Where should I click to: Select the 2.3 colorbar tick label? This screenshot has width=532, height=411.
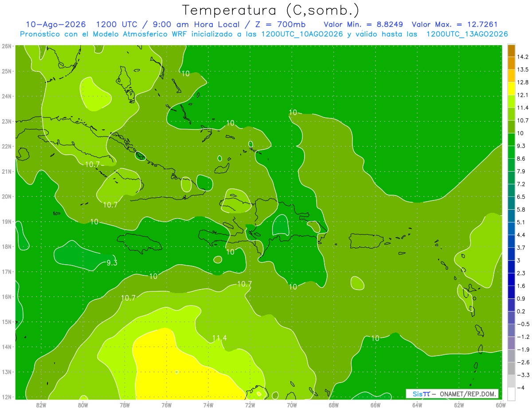click(521, 273)
